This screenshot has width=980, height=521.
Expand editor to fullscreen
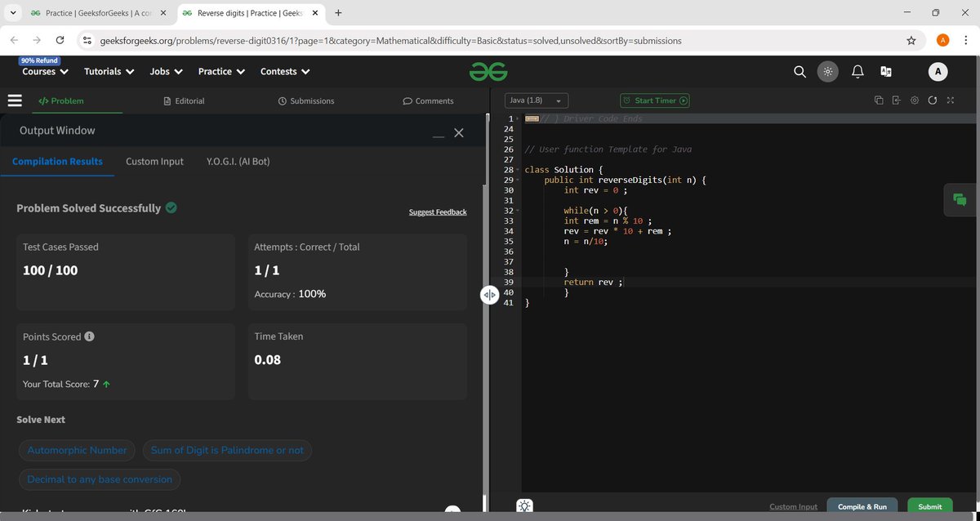tap(951, 100)
